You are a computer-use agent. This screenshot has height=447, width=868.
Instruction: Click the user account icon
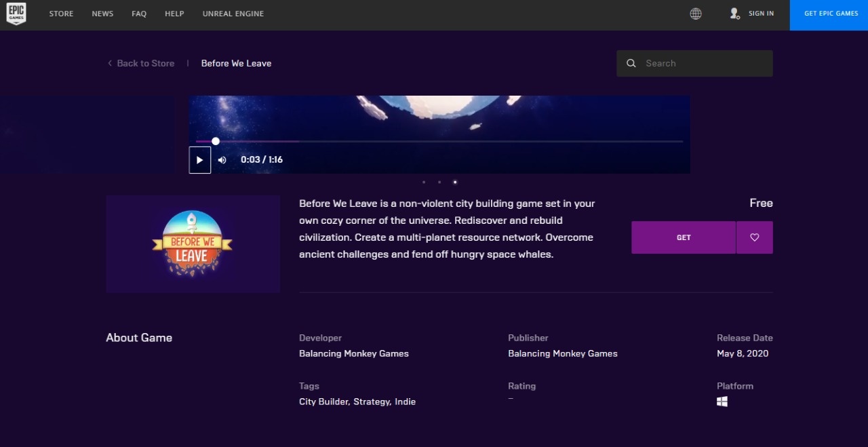tap(734, 14)
